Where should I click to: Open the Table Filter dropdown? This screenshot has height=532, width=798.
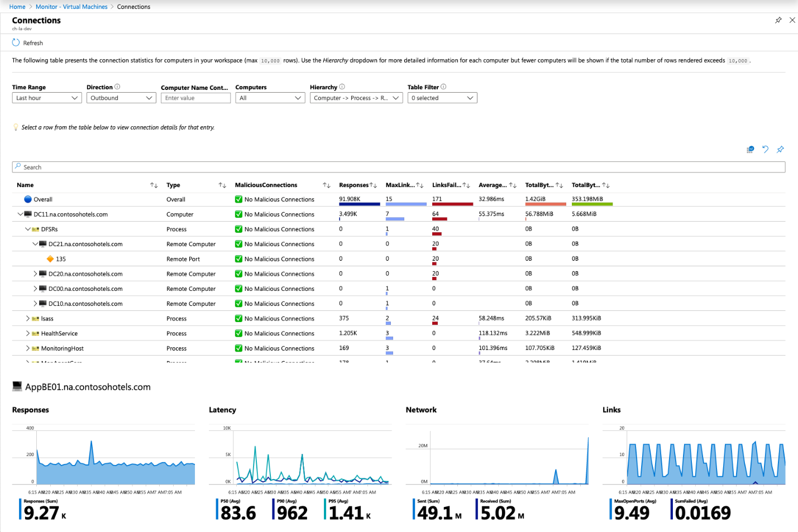[442, 98]
